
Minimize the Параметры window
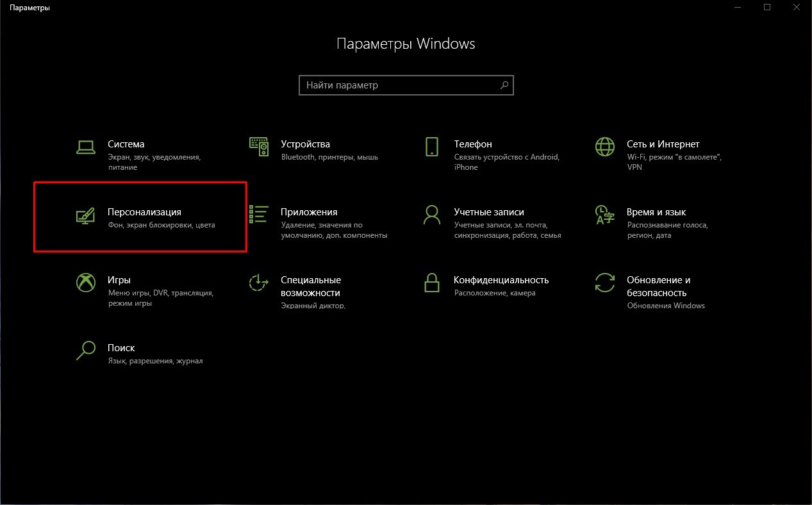[737, 8]
